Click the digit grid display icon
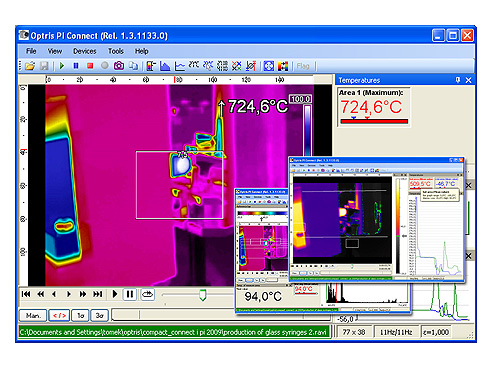500x375 pixels. pyautogui.click(x=222, y=66)
